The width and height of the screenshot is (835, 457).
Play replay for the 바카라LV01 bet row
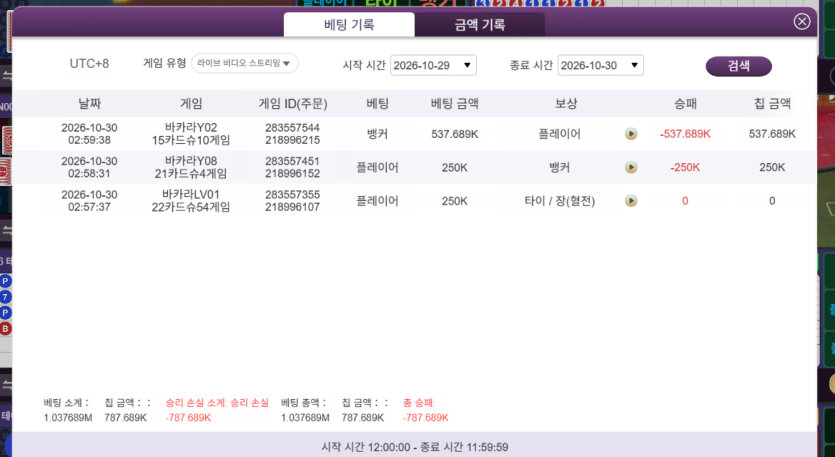631,201
